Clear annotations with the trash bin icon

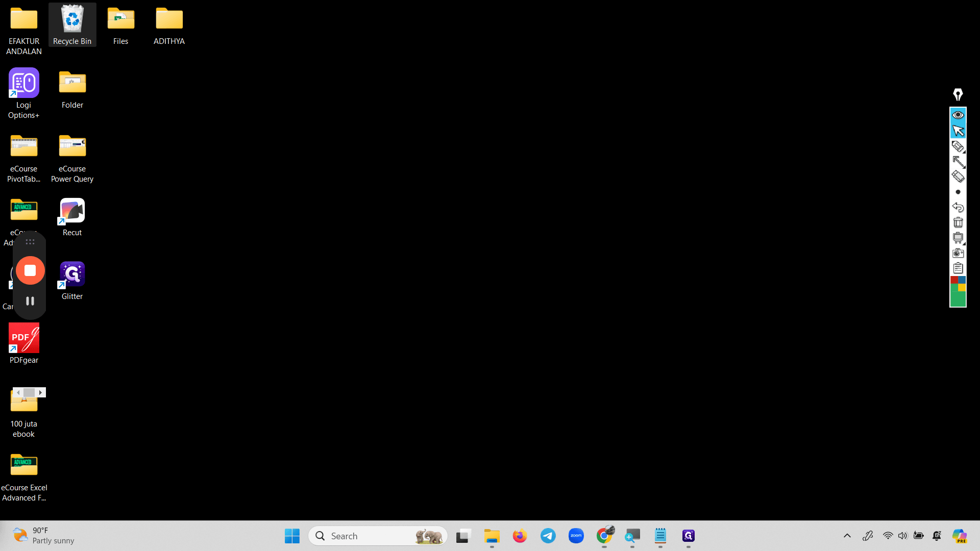click(x=958, y=222)
